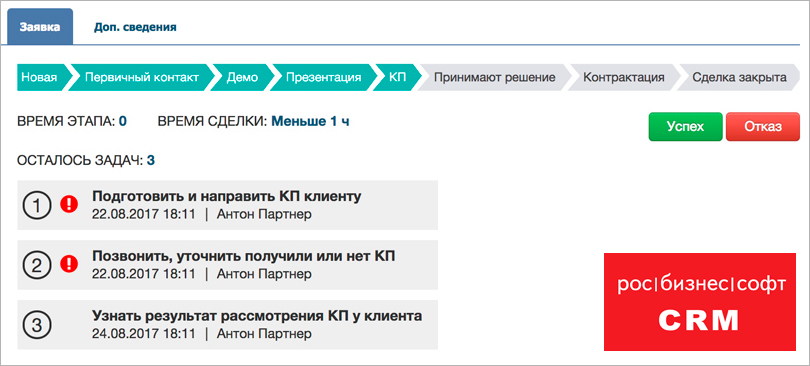Image resolution: width=810 pixels, height=366 pixels.
Task: Open the Доп. сведения tab
Action: 135,27
